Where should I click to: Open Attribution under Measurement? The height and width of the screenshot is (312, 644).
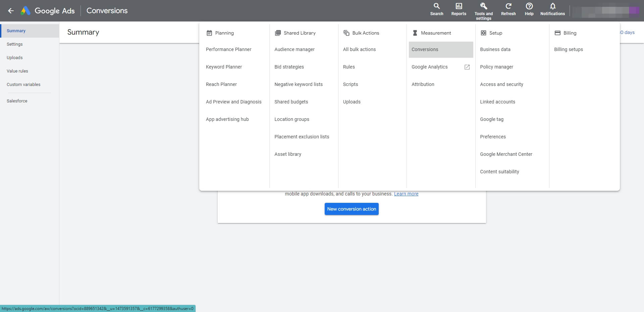pyautogui.click(x=423, y=84)
